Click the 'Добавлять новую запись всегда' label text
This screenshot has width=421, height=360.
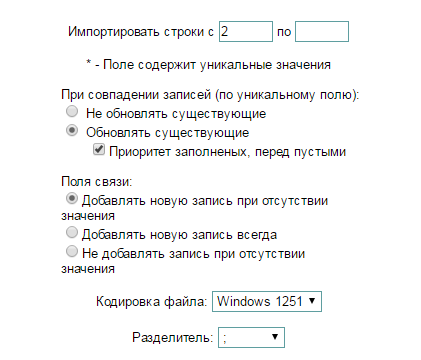coord(179,235)
